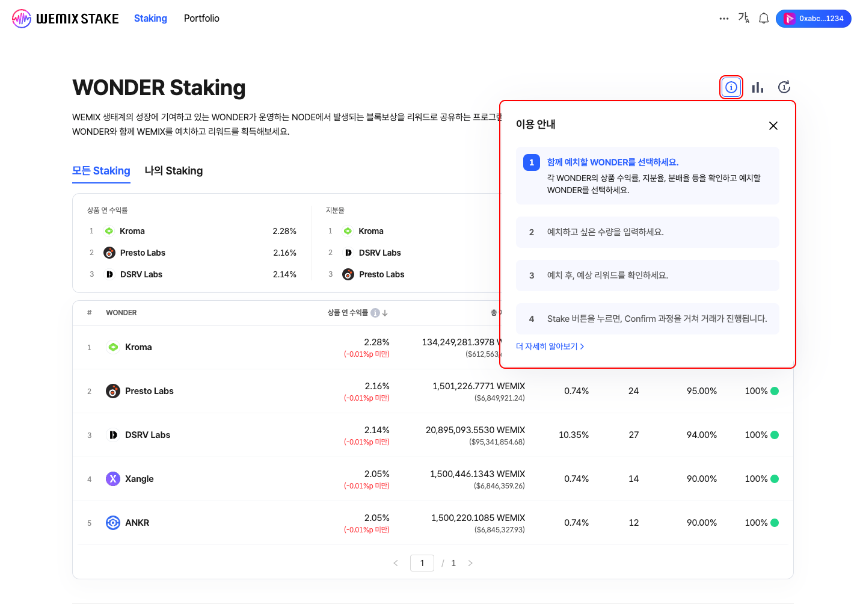Expand guide step 2 about entering amount

click(647, 232)
